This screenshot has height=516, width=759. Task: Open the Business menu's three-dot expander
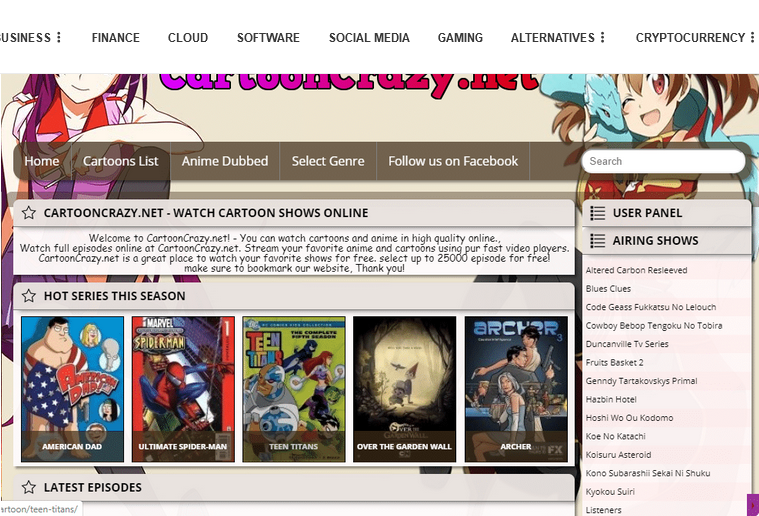59,37
